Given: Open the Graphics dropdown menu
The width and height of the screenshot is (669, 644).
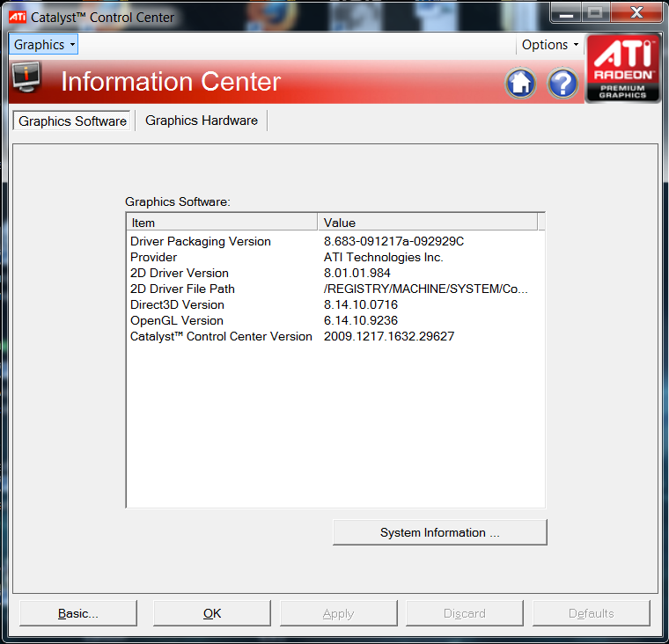Looking at the screenshot, I should (x=43, y=44).
